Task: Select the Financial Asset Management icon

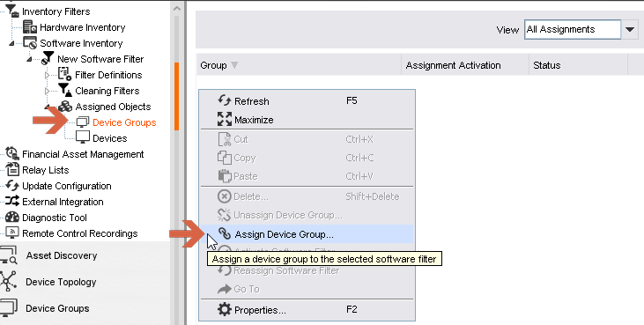Action: point(12,154)
